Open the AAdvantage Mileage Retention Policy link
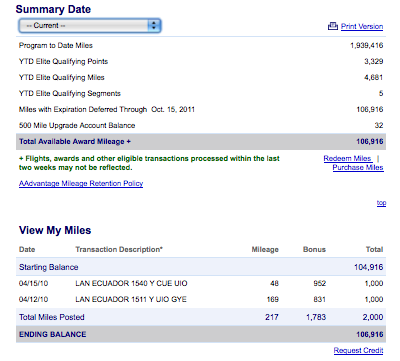The width and height of the screenshot is (400, 361). tap(81, 184)
